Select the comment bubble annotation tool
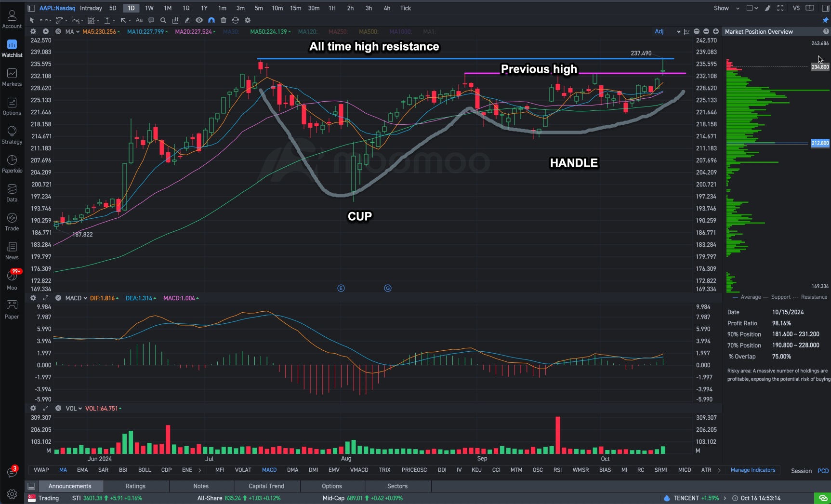 (151, 20)
